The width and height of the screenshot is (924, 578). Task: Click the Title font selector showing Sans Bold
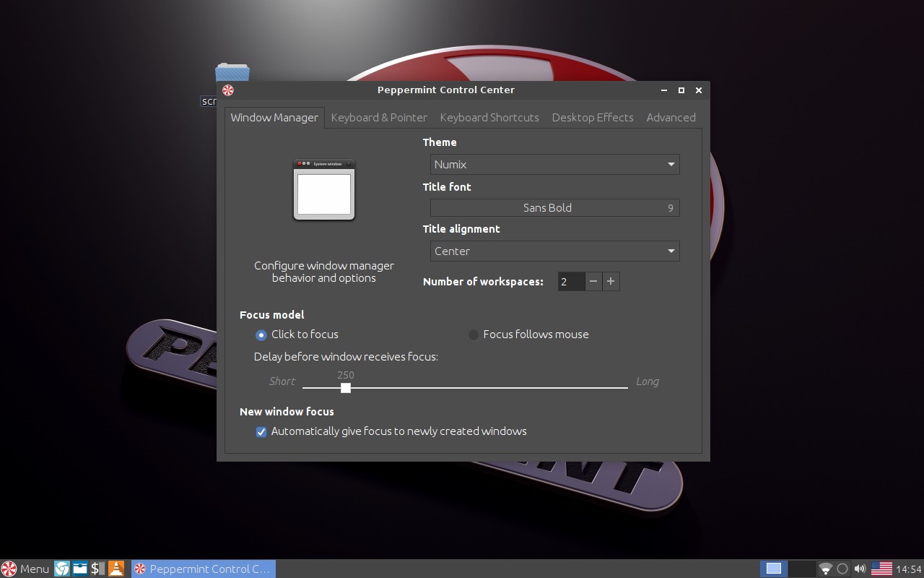[554, 207]
